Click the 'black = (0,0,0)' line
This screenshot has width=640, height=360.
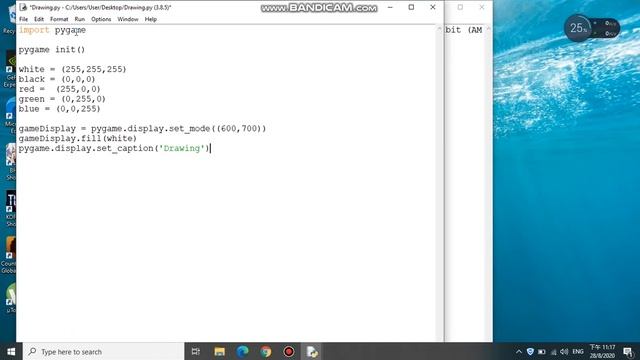pyautogui.click(x=57, y=79)
